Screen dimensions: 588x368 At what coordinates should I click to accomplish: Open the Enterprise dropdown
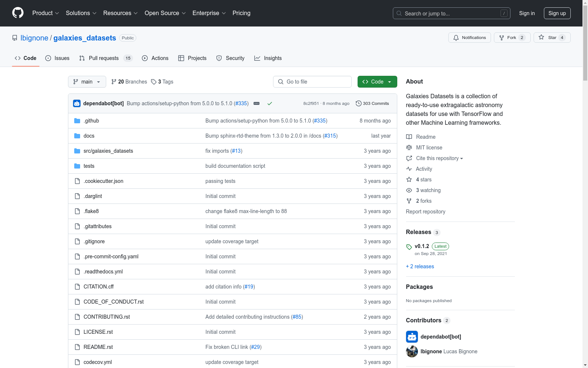coord(209,13)
